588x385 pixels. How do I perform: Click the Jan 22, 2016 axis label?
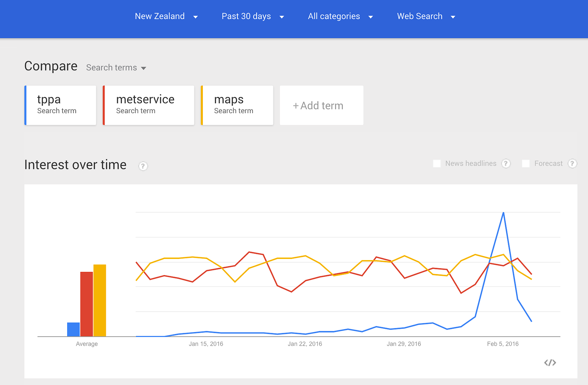(305, 344)
